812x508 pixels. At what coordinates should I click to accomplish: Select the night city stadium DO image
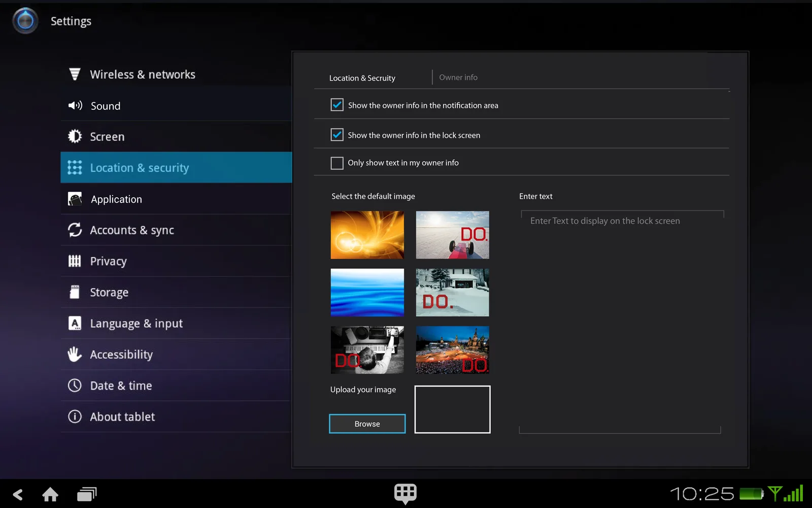point(453,350)
